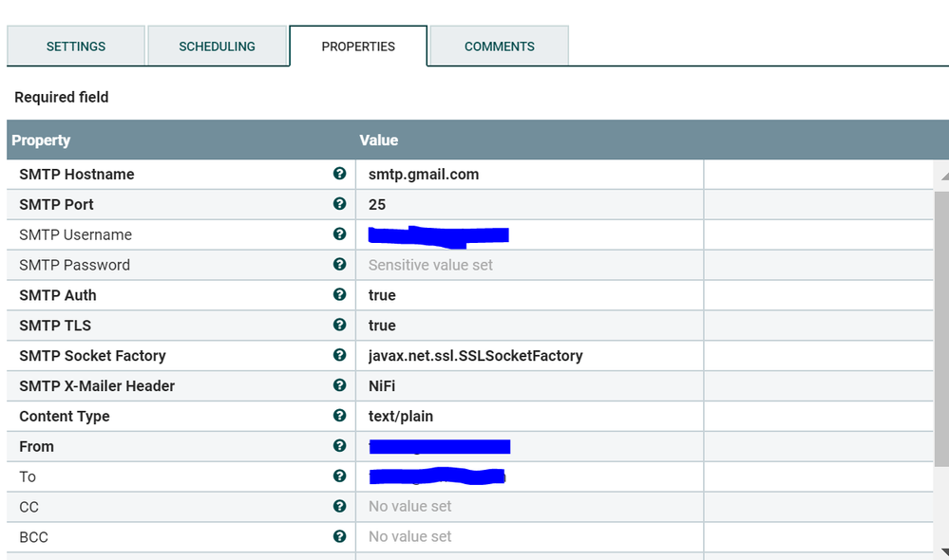949x560 pixels.
Task: Select the 'Content Type' property name
Action: click(x=65, y=416)
